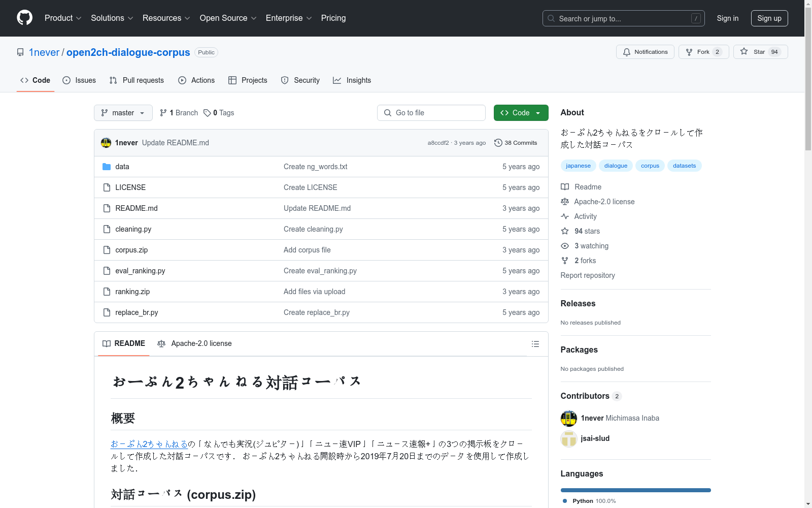Focus the Go to file field
The image size is (812, 508).
click(x=431, y=113)
